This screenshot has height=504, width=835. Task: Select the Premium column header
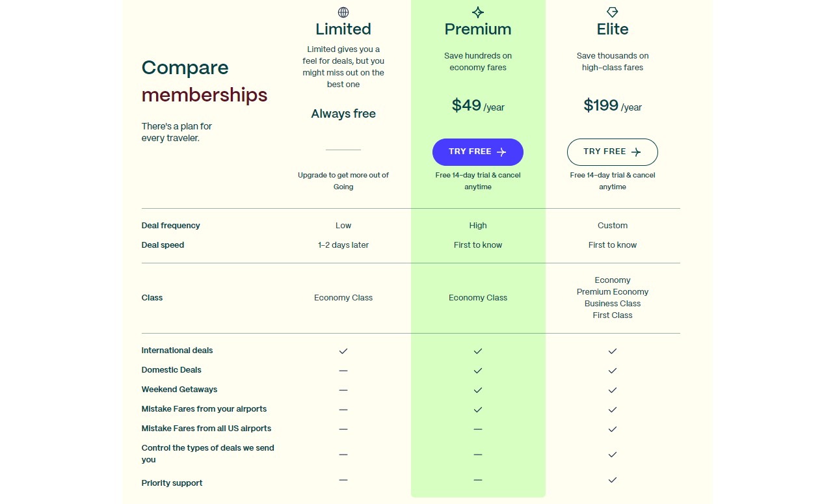(x=478, y=29)
